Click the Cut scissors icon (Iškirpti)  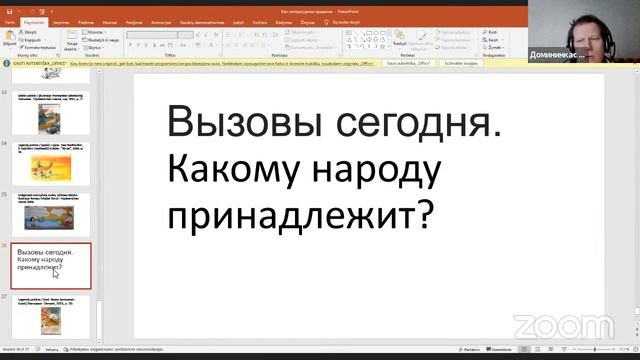pos(21,32)
